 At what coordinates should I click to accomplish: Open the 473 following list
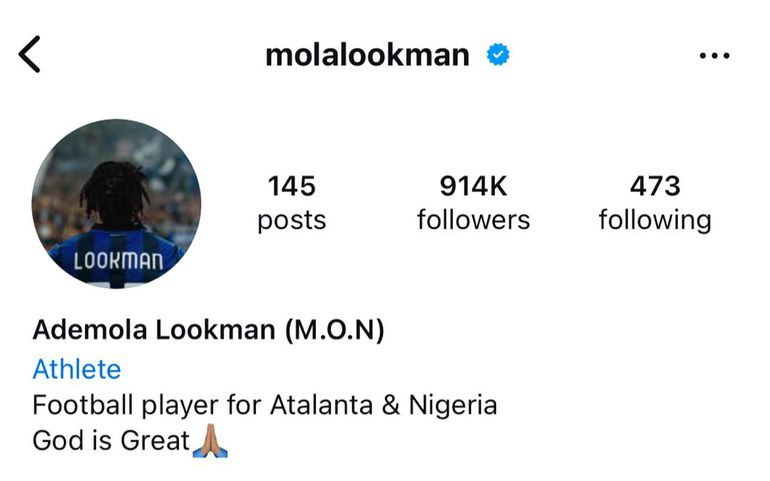pos(655,186)
